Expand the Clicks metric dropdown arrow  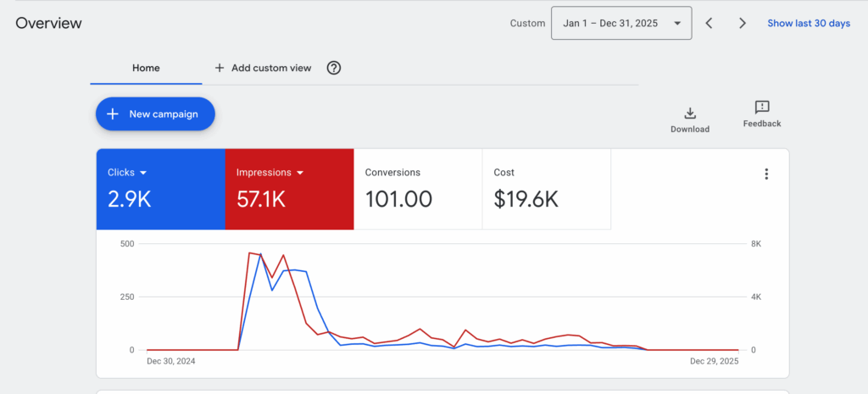pyautogui.click(x=143, y=173)
